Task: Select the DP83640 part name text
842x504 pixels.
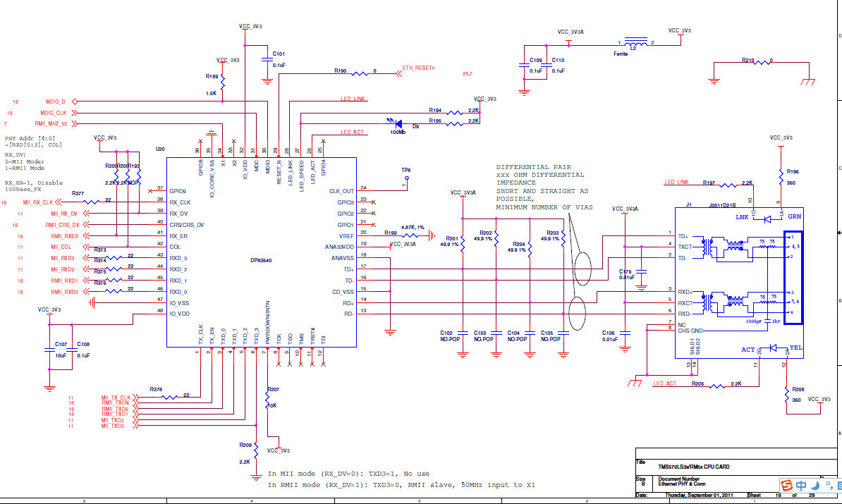Action: [x=261, y=260]
